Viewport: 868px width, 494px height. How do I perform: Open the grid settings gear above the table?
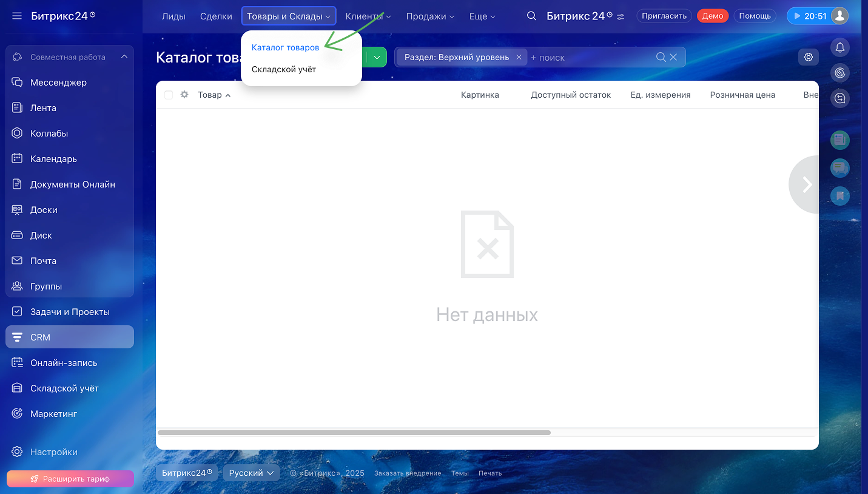(x=808, y=56)
